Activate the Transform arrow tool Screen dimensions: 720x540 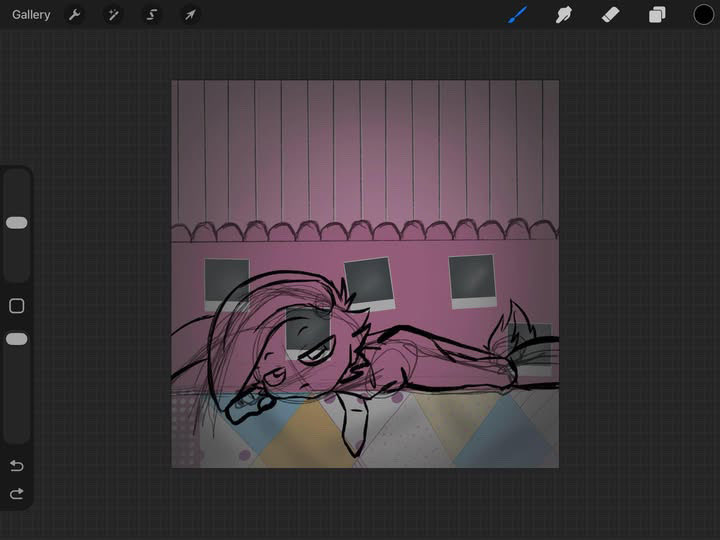190,15
